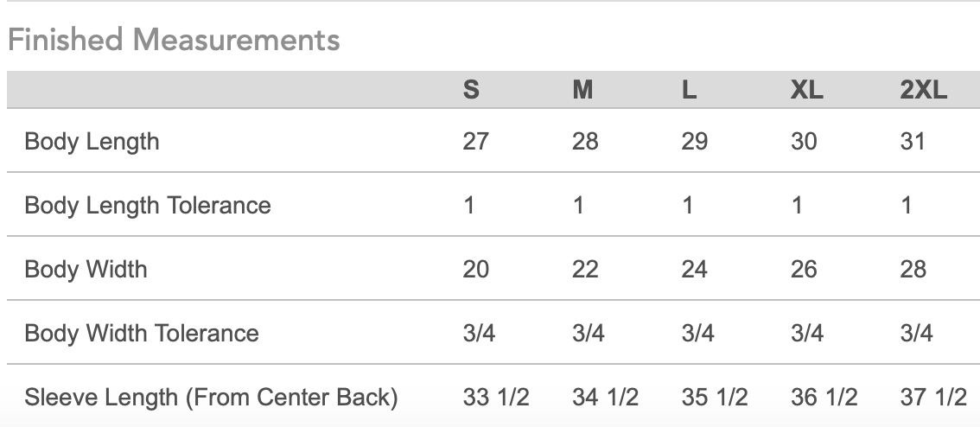Click sleeve length 37 1/2 cell
Screen dimensions: 980x427
tap(933, 397)
